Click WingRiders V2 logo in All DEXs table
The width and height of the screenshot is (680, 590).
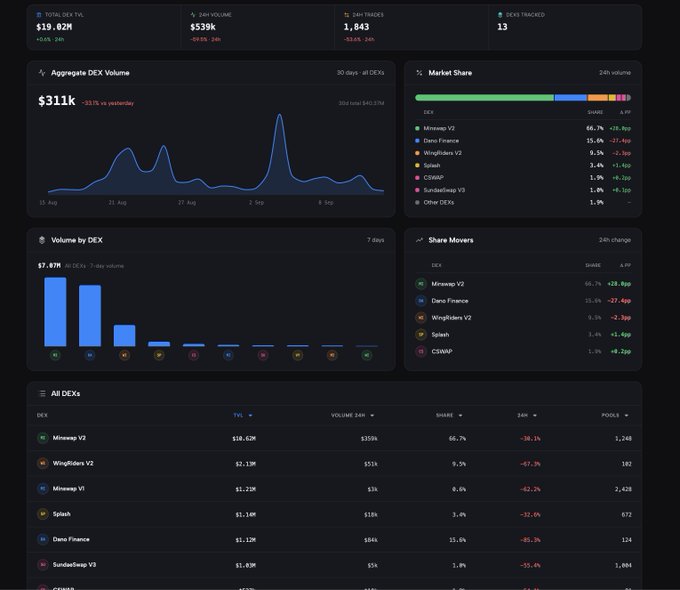pyautogui.click(x=42, y=463)
